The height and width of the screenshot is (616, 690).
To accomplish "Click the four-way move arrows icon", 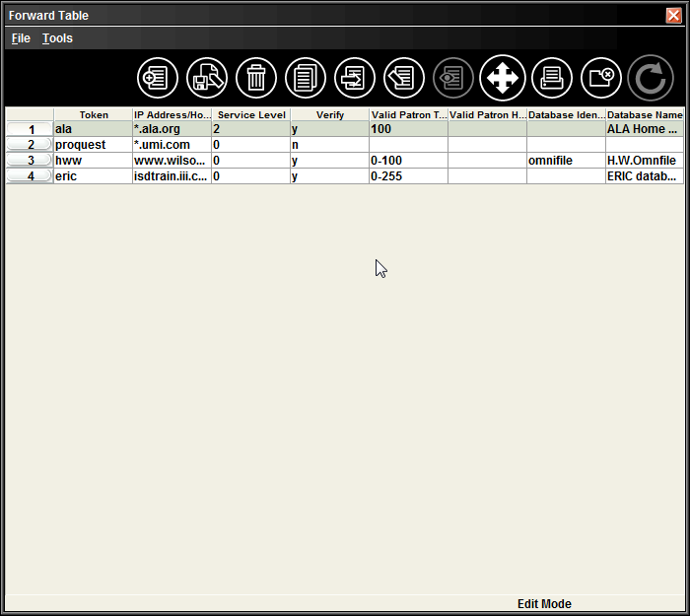I will click(x=503, y=78).
